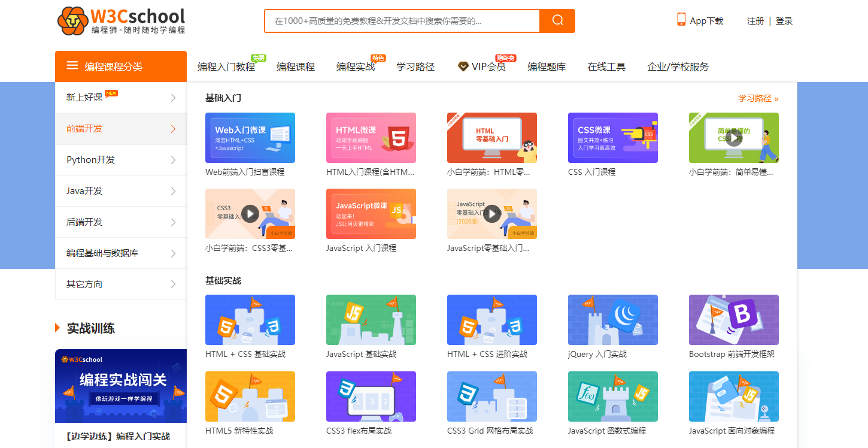
Task: Play the JavaScript零基础入门 video thumbnail
Action: [x=492, y=213]
